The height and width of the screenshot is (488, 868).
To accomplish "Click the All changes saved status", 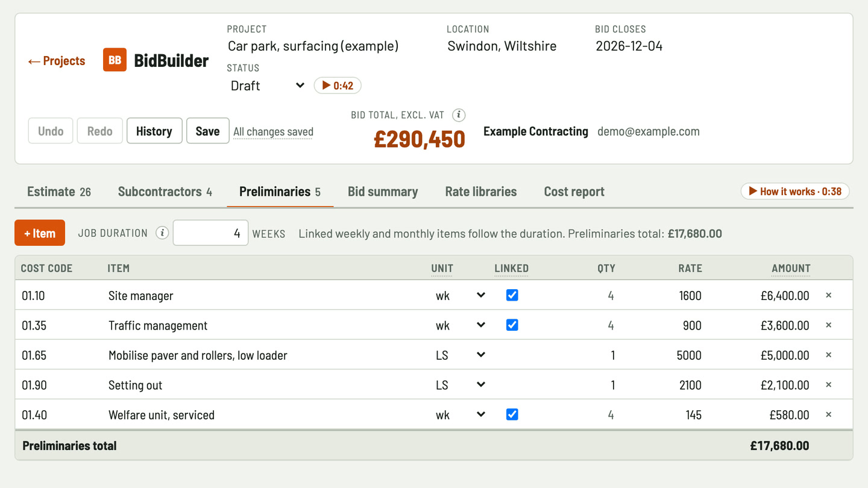I will coord(273,131).
